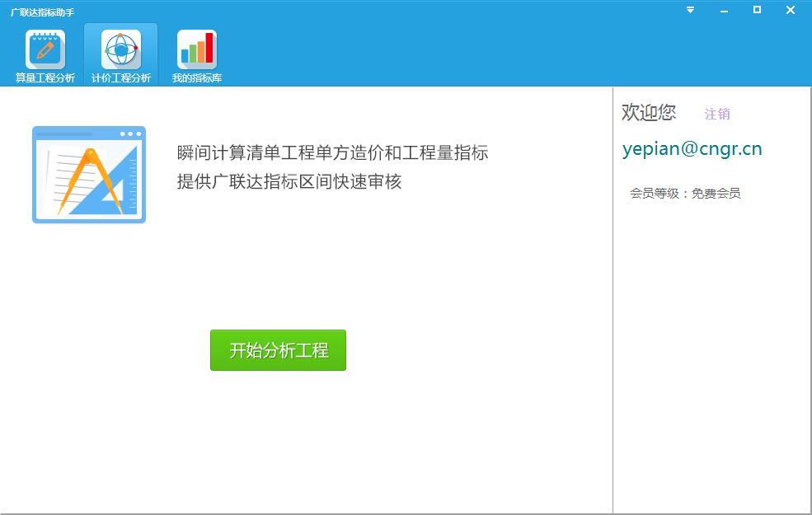The height and width of the screenshot is (515, 812).
Task: Click the 欢迎您 welcome heading
Action: (649, 112)
